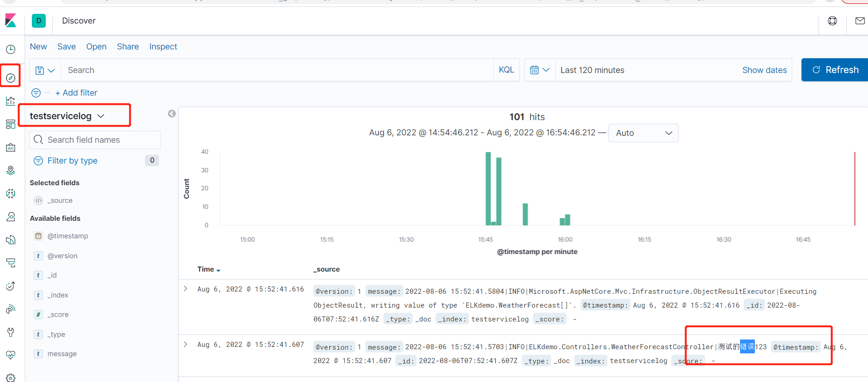Click the filter options icon
This screenshot has width=868, height=382.
36,93
